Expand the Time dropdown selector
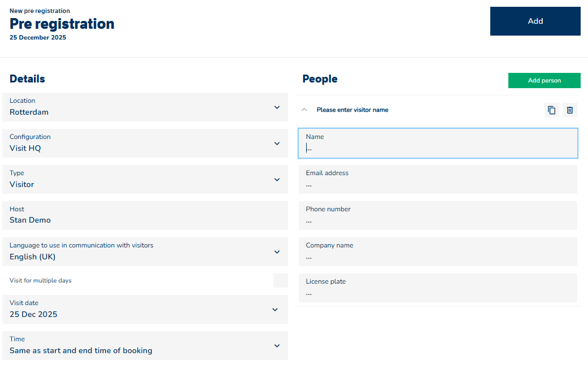Image resolution: width=588 pixels, height=365 pixels. pos(145,346)
